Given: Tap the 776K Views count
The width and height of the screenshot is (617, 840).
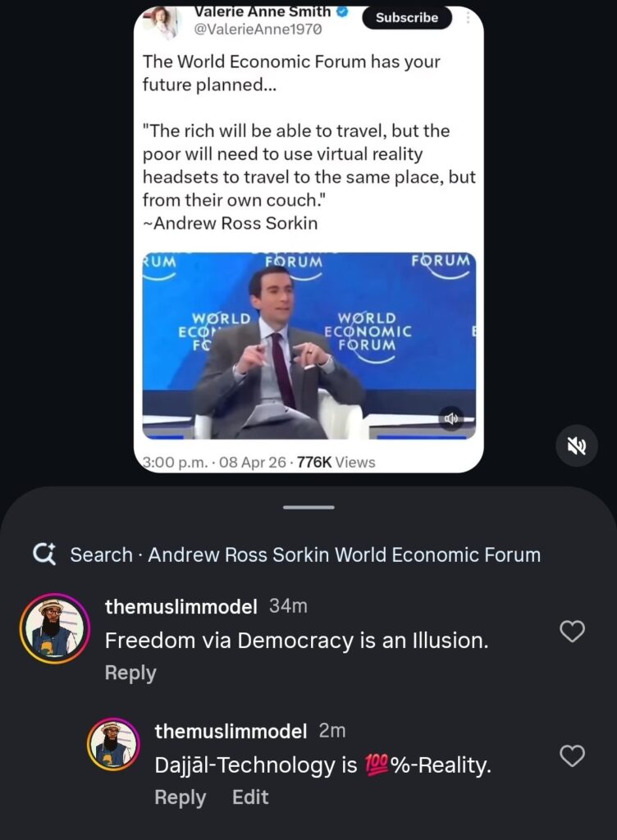Looking at the screenshot, I should pos(336,462).
